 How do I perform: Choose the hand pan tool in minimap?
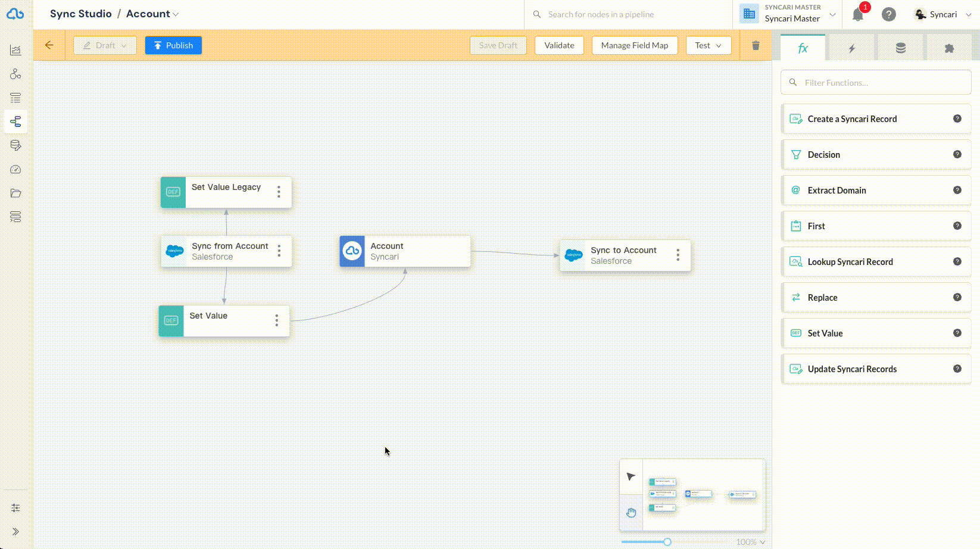pos(631,512)
